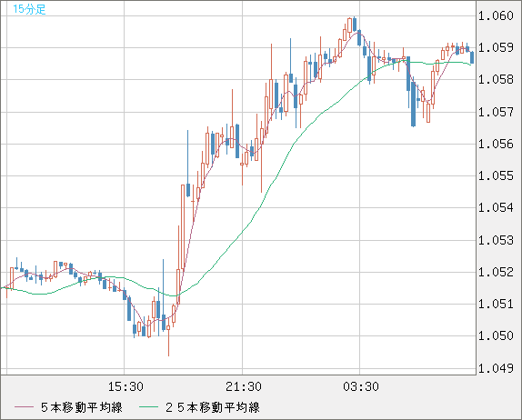Click the purple 5-bar moving average legend line

pos(24,407)
